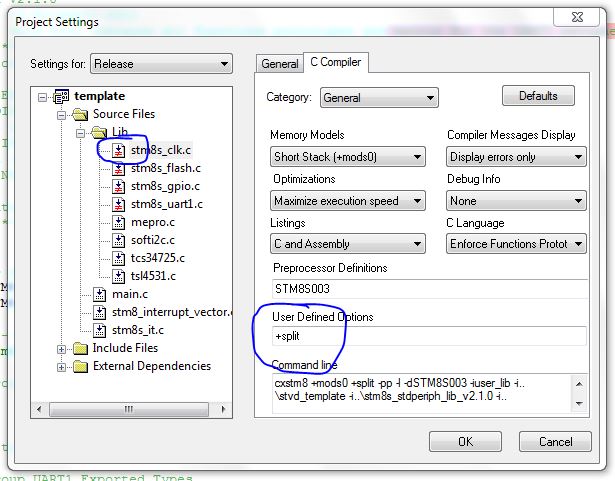The width and height of the screenshot is (615, 481).
Task: Click the stm8s_gpio.c file icon
Action: [x=118, y=186]
